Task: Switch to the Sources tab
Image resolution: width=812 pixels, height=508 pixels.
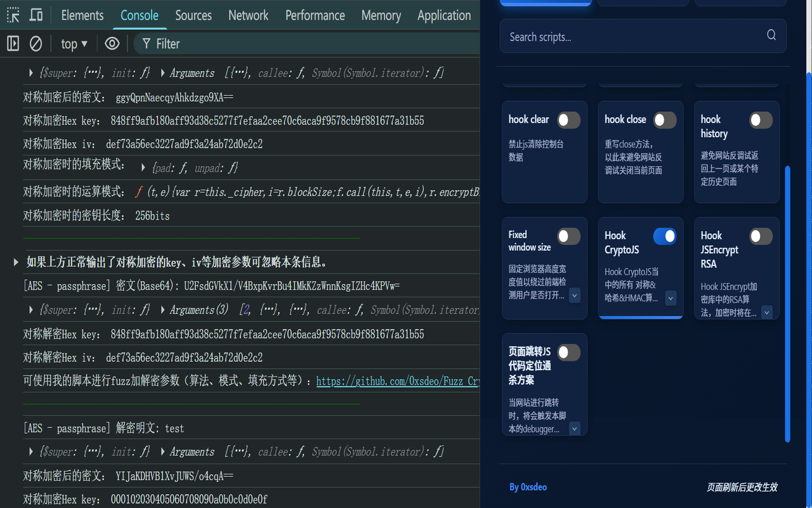Action: 193,15
